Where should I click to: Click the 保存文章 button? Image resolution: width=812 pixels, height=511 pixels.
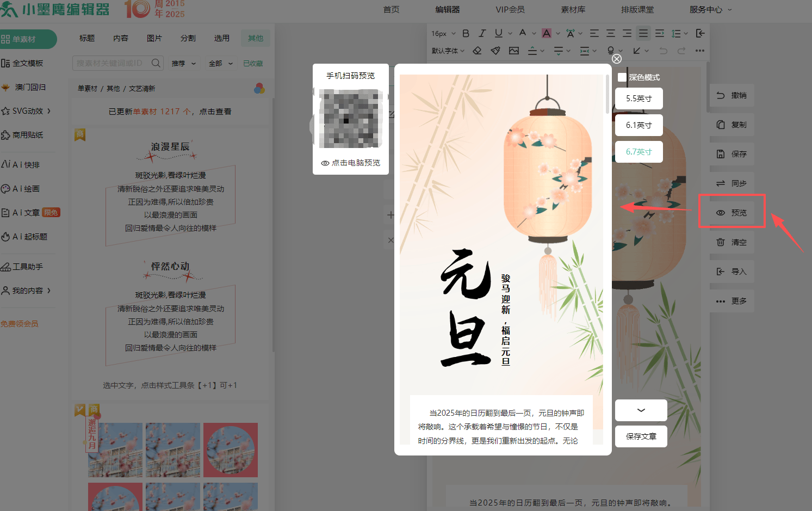(641, 436)
